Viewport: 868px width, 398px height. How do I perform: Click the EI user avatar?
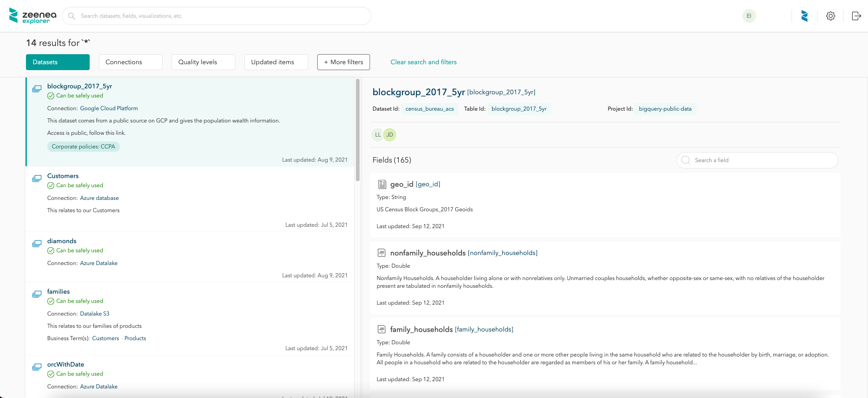[x=749, y=16]
